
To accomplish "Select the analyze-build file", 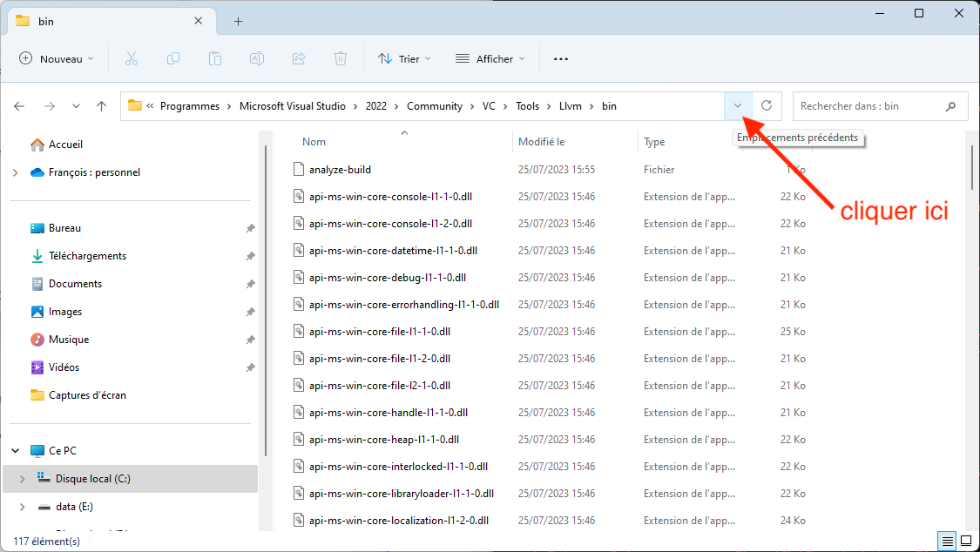I will tap(340, 170).
